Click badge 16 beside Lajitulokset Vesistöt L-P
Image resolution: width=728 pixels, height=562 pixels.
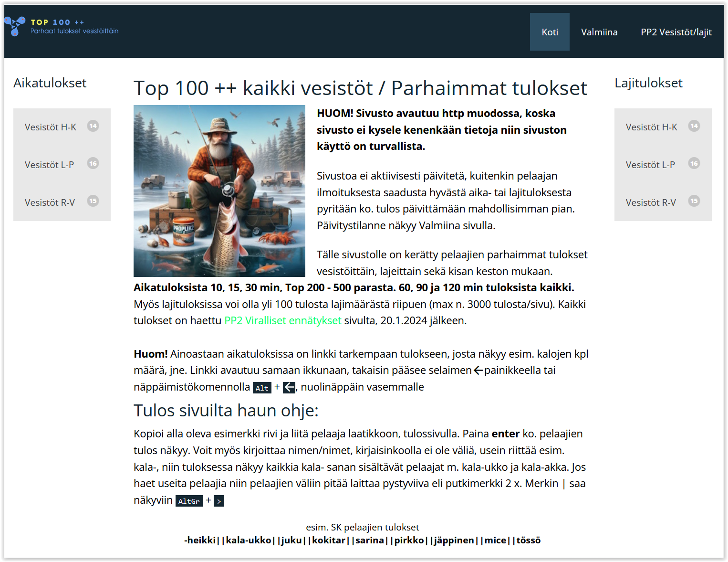coord(694,163)
